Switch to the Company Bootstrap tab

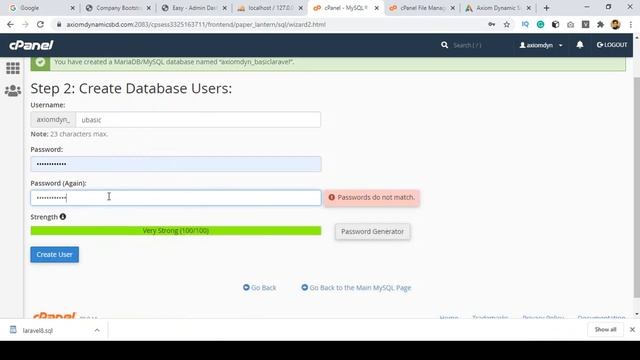tap(117, 8)
